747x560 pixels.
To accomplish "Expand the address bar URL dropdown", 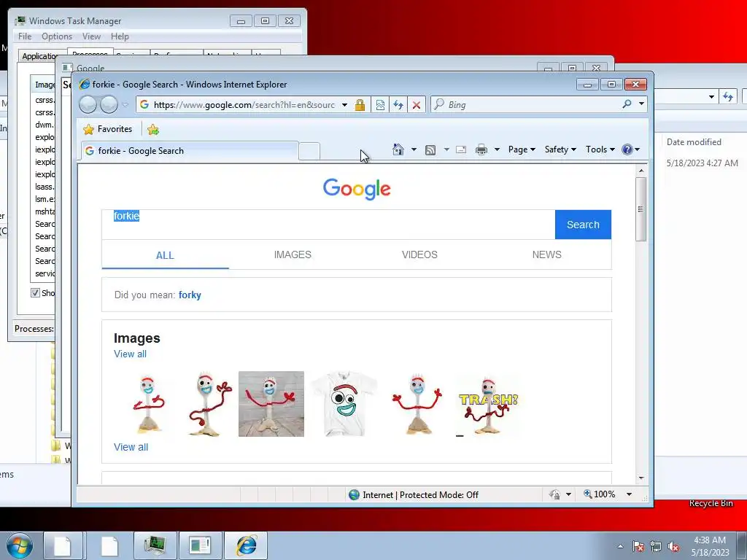I will 344,105.
